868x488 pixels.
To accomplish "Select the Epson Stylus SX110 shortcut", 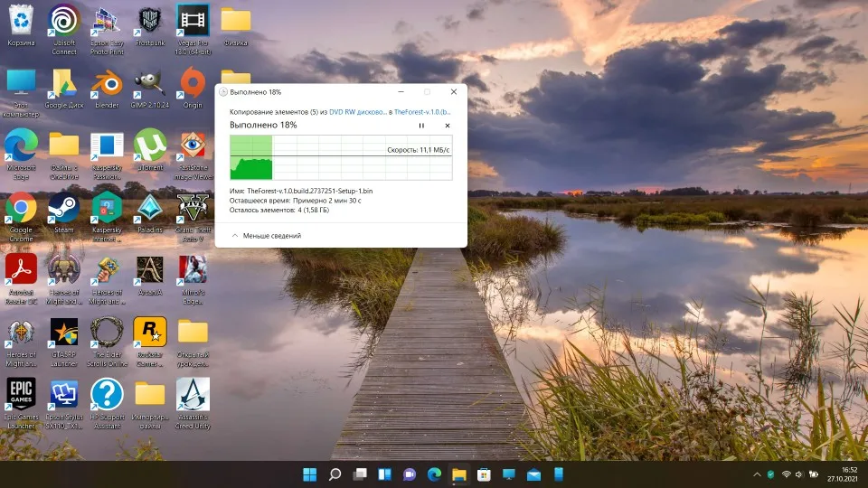I will click(x=64, y=404).
